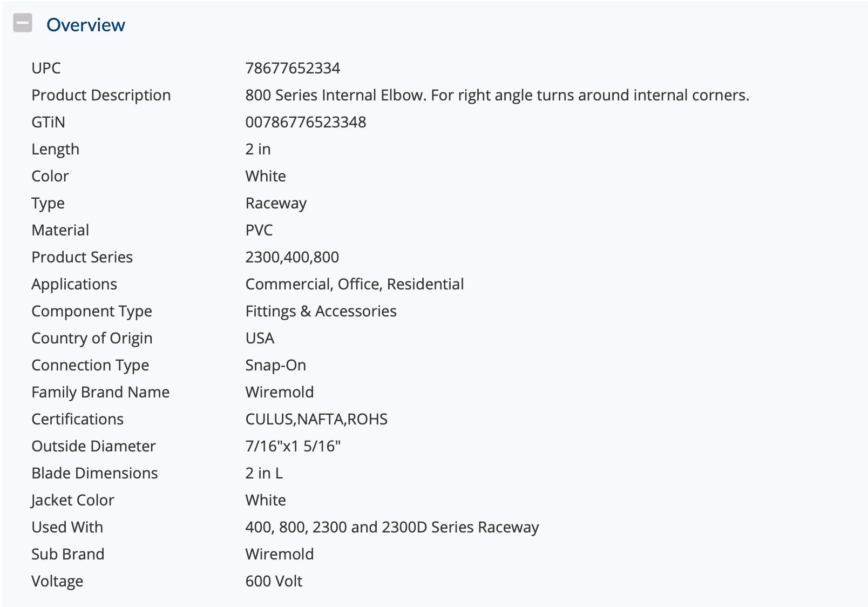Click the Material value PVC

coord(259,230)
